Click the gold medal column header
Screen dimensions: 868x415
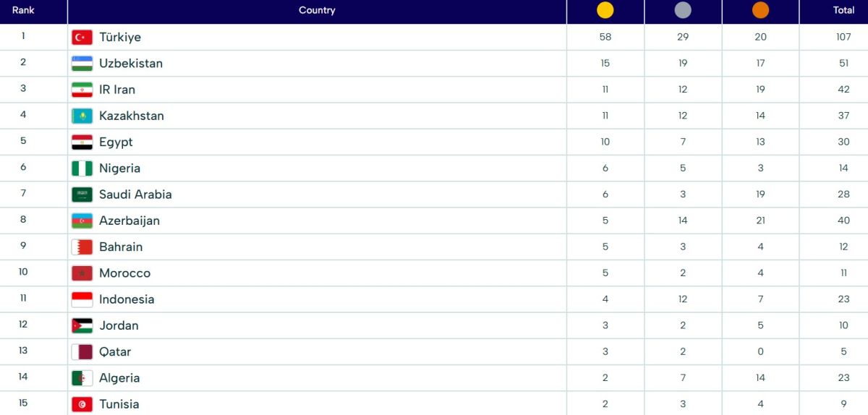pos(605,10)
